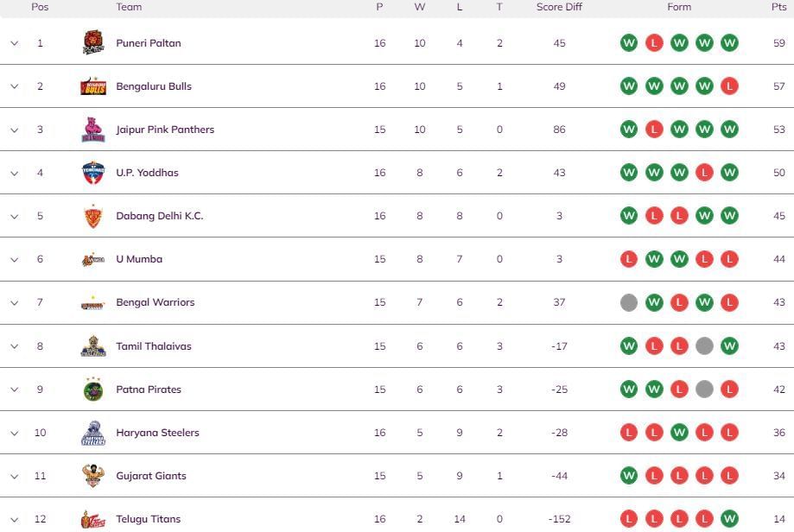Image resolution: width=794 pixels, height=532 pixels.
Task: Click the U.P. Yoddhas club crest
Action: [93, 172]
